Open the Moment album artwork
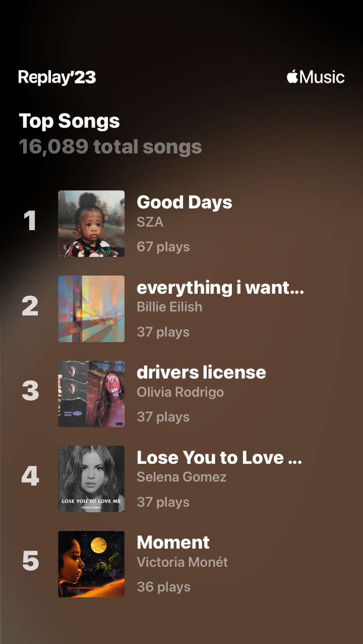This screenshot has height=644, width=363. tap(91, 564)
